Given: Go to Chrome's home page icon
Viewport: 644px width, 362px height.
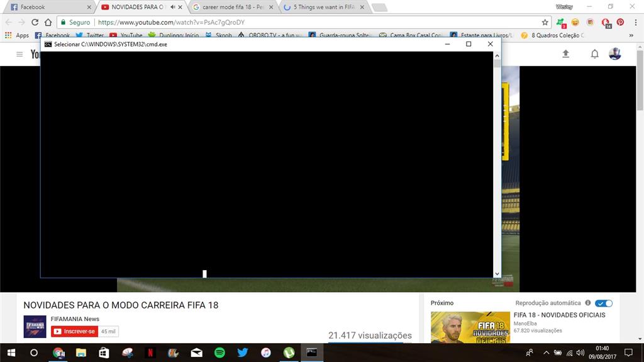Looking at the screenshot, I should (48, 22).
